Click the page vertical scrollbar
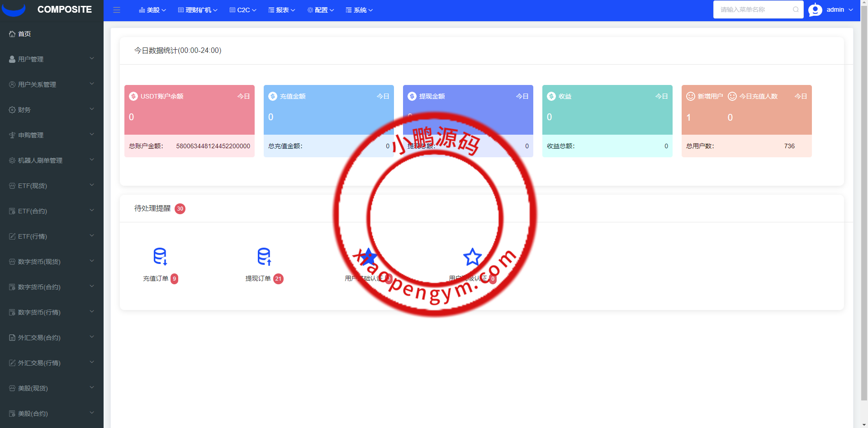The height and width of the screenshot is (428, 868). (x=864, y=203)
